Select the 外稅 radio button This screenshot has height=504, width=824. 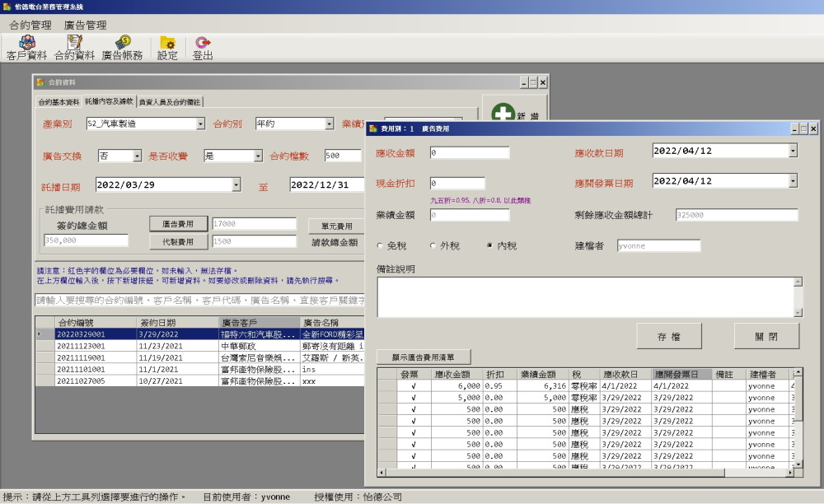pyautogui.click(x=433, y=245)
